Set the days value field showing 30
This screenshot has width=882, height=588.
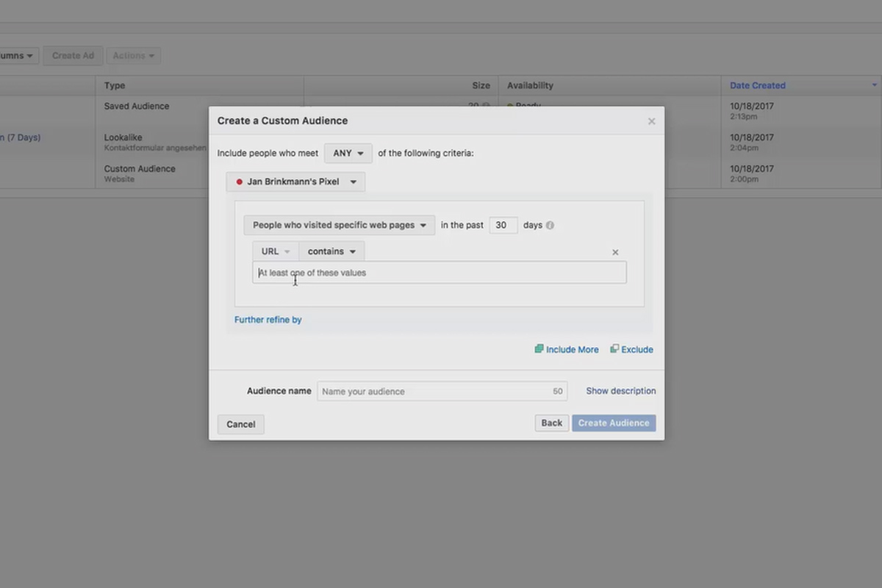coord(503,225)
